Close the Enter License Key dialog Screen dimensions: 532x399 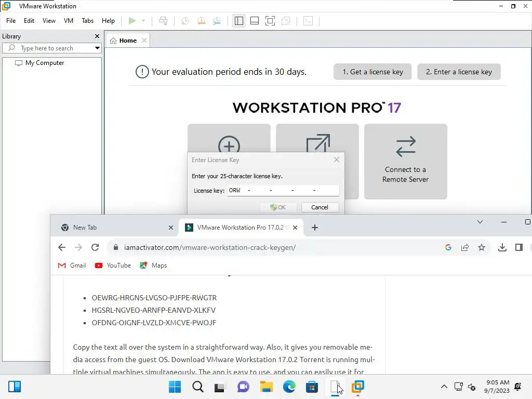[x=337, y=159]
